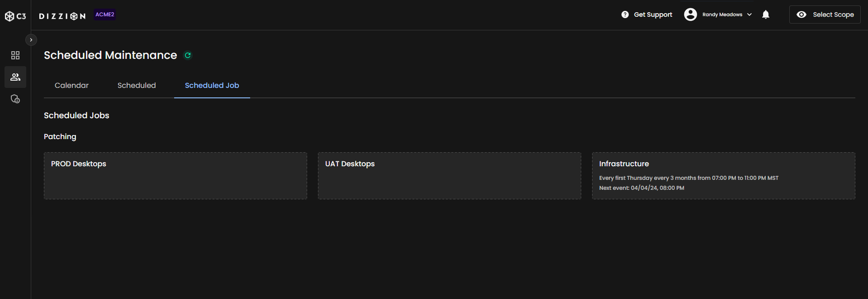868x299 pixels.
Task: Open the shield with clock sidebar icon
Action: [15, 99]
